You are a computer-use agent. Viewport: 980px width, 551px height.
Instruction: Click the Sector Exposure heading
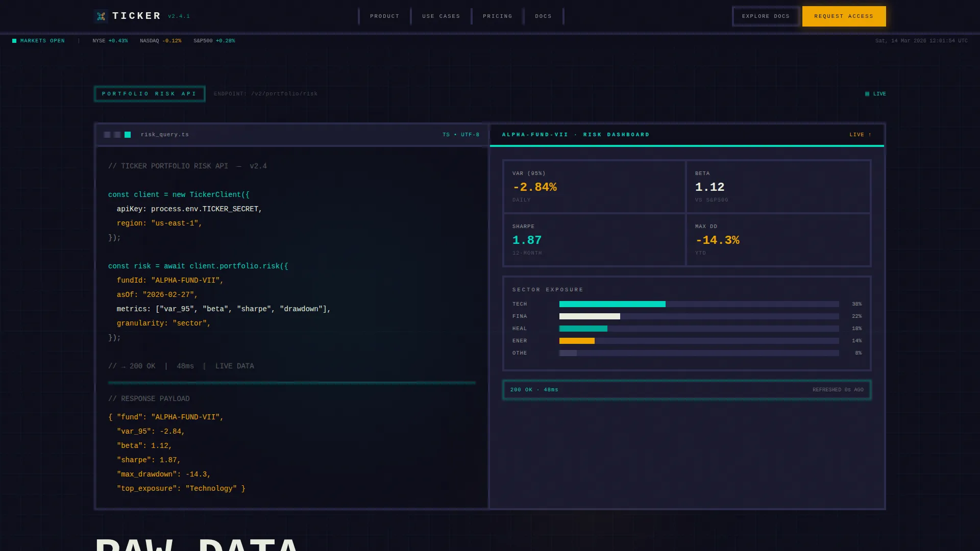[x=548, y=290]
